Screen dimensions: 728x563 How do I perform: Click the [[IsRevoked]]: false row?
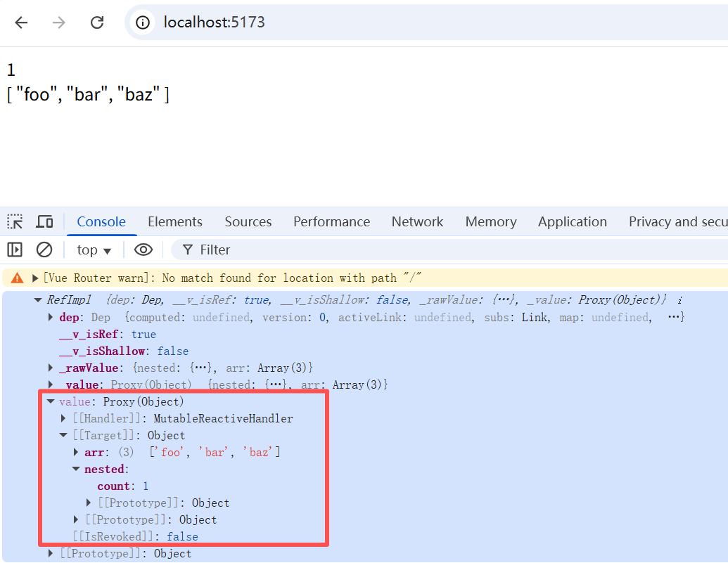coord(135,536)
